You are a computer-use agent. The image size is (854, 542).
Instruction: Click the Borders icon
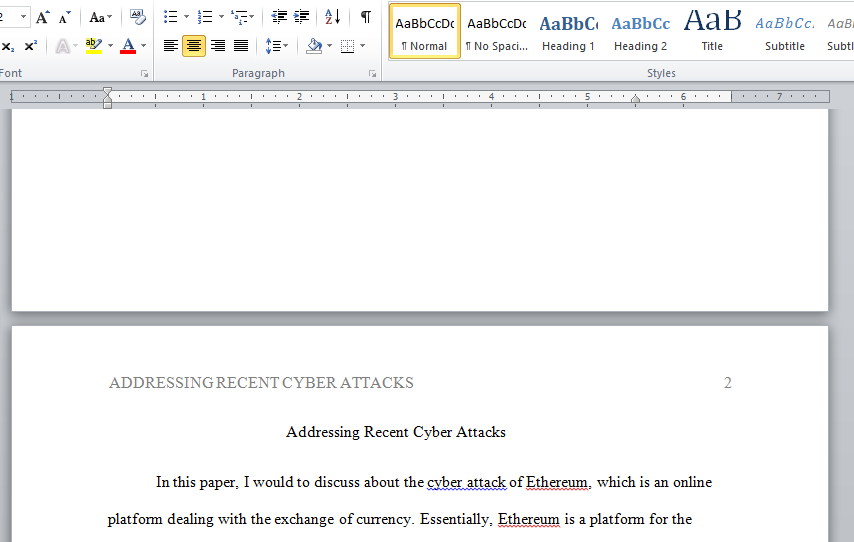point(347,46)
